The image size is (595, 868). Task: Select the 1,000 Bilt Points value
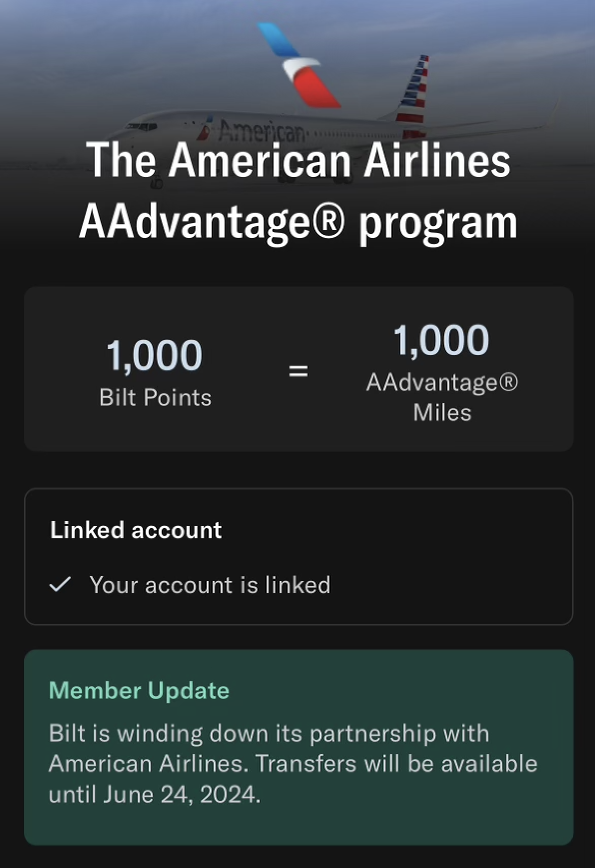click(155, 355)
